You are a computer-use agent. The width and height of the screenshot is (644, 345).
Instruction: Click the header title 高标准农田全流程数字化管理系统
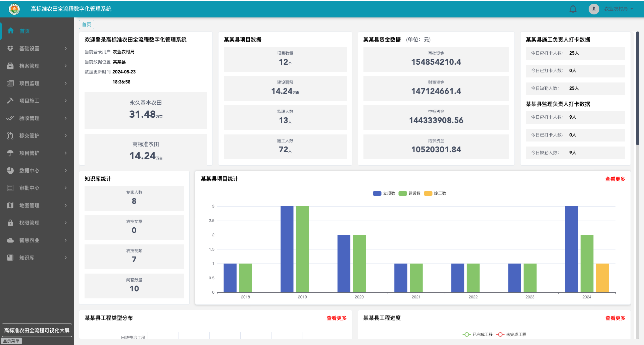[x=71, y=9]
